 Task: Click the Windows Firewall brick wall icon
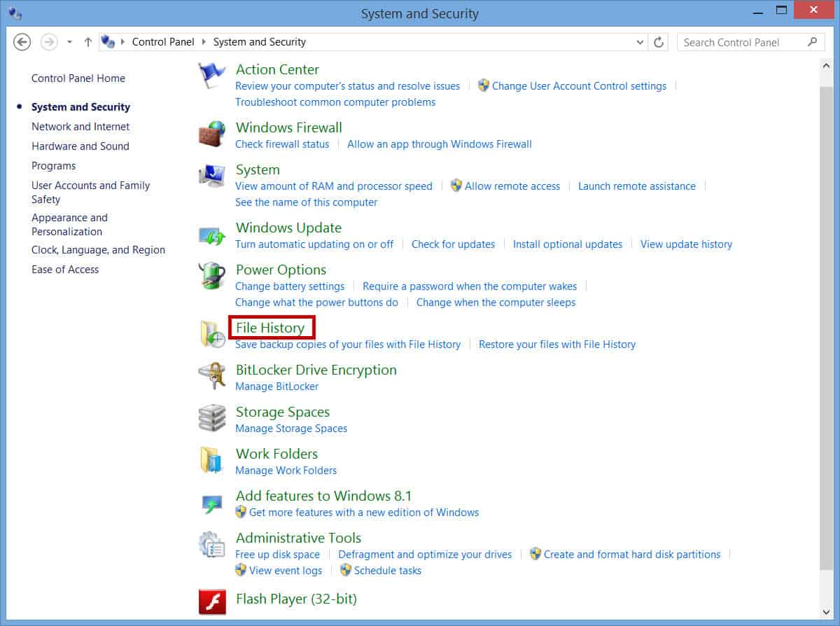pos(212,133)
